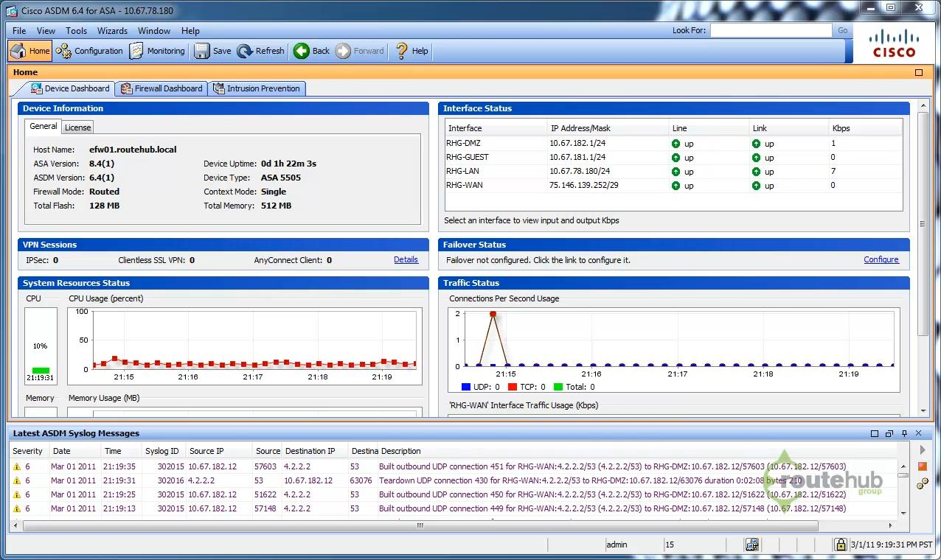941x560 pixels.
Task: Click the Interface column header
Action: click(496, 128)
